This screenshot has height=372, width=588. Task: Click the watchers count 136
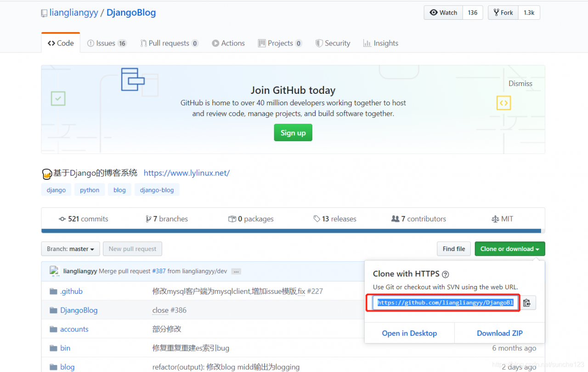click(x=473, y=12)
